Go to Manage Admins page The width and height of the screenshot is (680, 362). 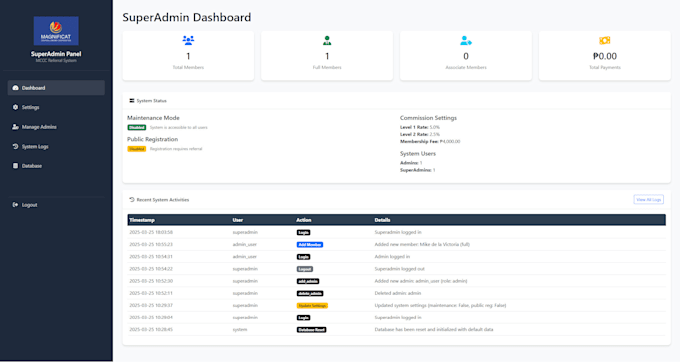click(x=56, y=127)
